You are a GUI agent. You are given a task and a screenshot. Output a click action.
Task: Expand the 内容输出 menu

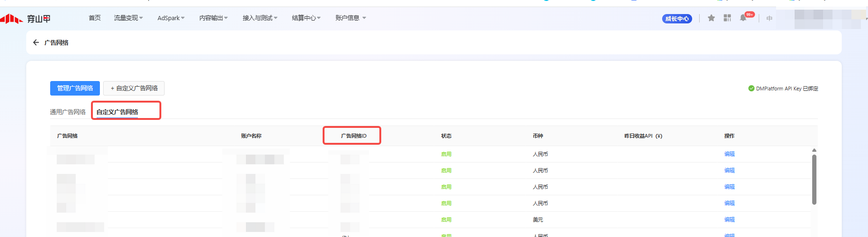213,18
